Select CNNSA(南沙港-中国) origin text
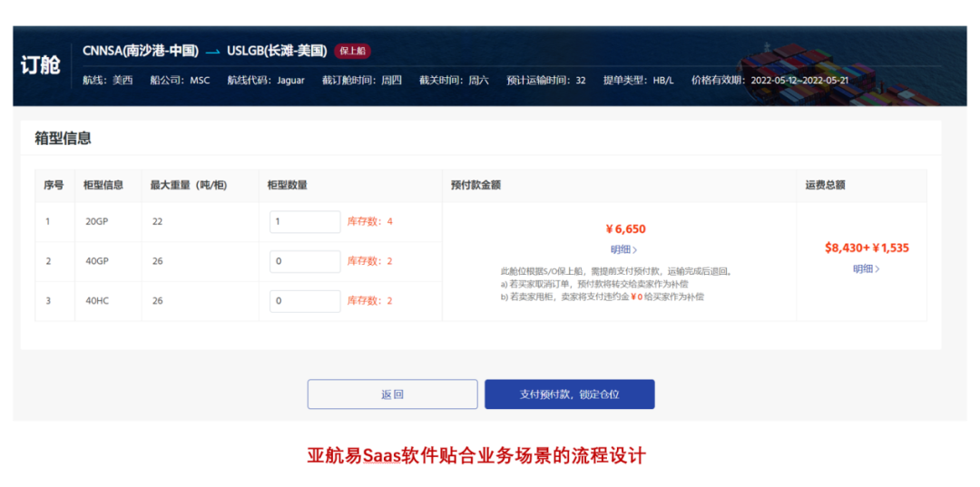980x487 pixels. [x=141, y=51]
